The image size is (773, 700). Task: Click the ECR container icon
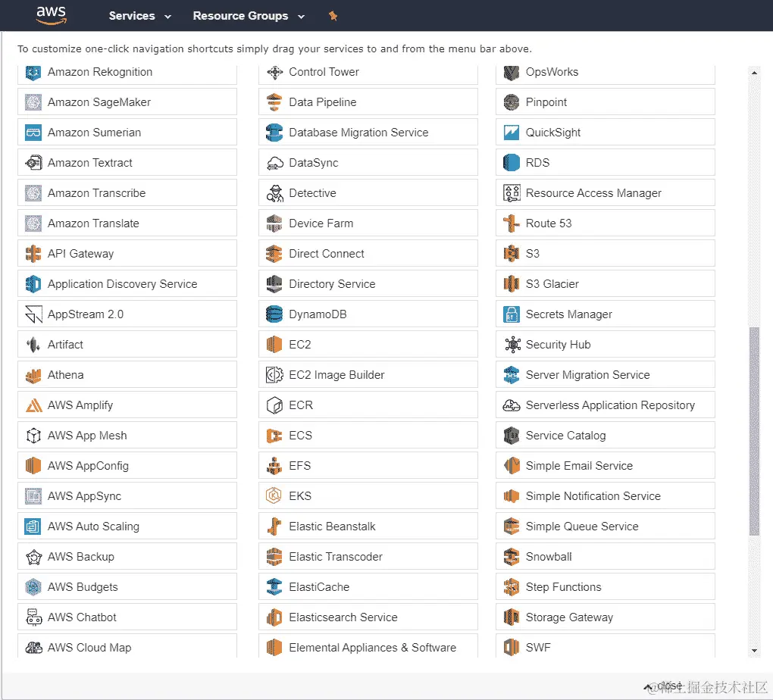point(274,405)
